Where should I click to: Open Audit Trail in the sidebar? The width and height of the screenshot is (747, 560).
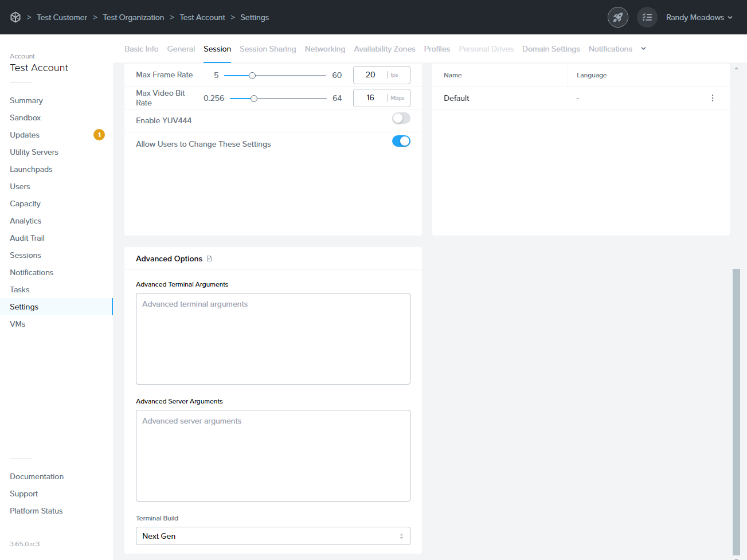click(x=27, y=238)
